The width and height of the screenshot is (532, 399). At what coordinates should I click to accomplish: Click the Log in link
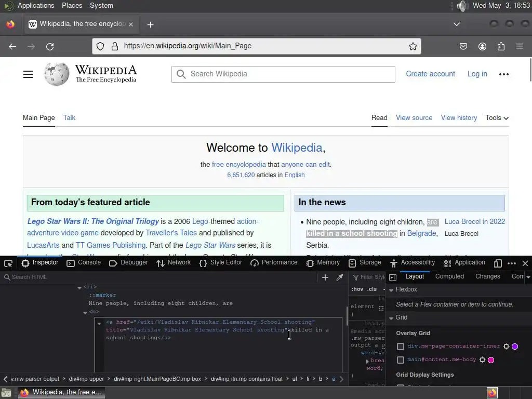[x=477, y=74]
